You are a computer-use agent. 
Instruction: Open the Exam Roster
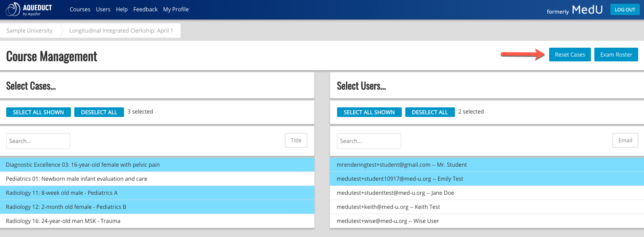tap(616, 55)
